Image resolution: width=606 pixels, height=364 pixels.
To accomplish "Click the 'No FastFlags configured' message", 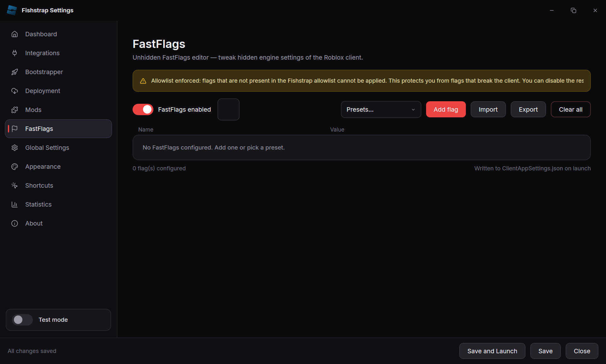I will coord(214,148).
